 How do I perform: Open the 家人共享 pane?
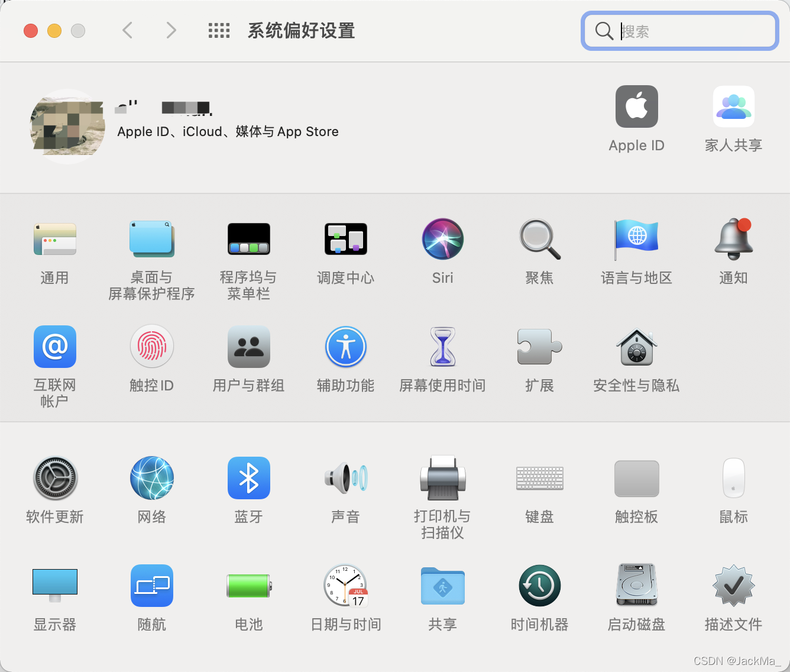[x=733, y=106]
